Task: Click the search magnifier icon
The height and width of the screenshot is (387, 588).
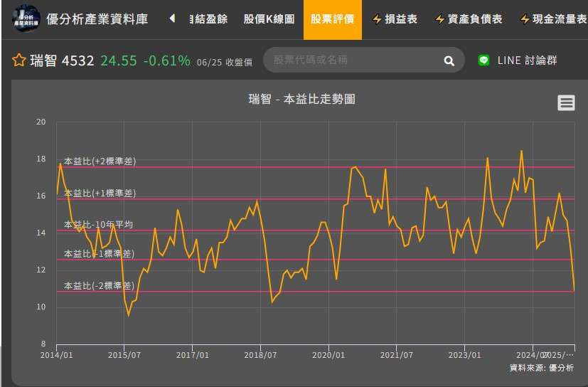Action: coord(449,60)
